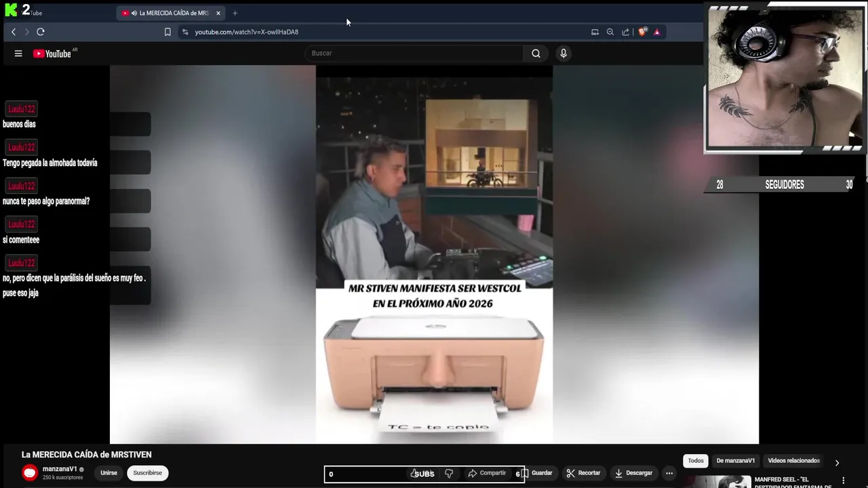Viewport: 868px width, 488px height.
Task: Open the YouTube hamburger guide menu
Action: point(18,54)
